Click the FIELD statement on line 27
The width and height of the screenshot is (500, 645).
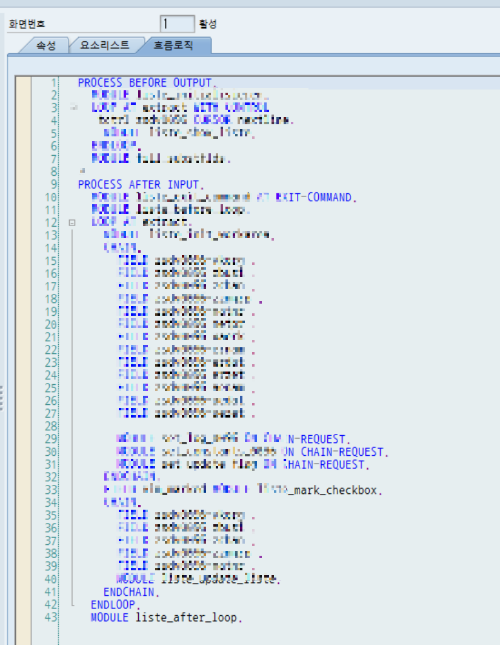[x=187, y=413]
